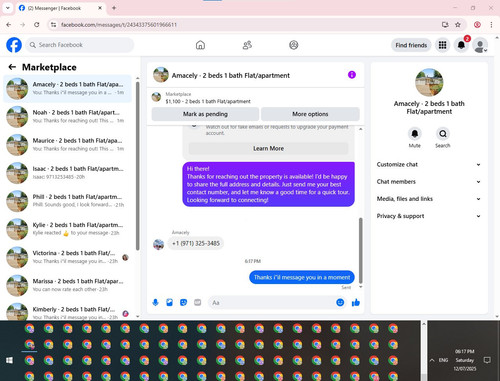Open the Groups icon in top navigation
Viewport: 500px width, 381px height.
pos(294,45)
